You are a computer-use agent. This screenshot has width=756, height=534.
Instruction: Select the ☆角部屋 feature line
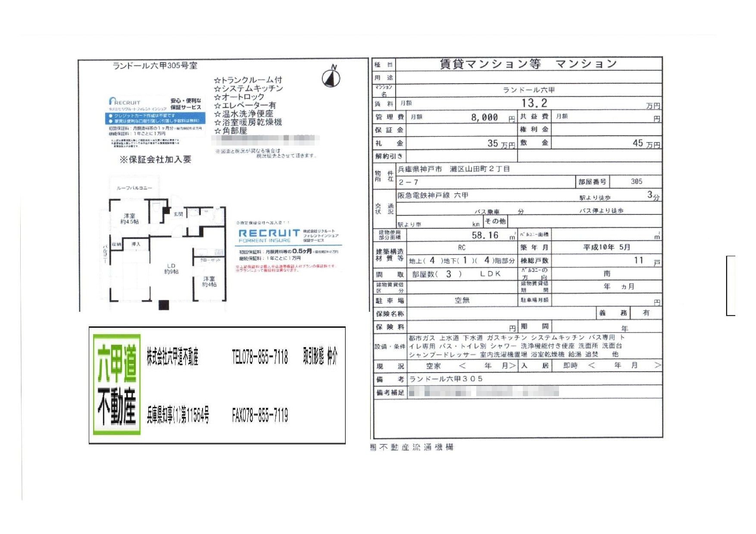click(x=231, y=130)
